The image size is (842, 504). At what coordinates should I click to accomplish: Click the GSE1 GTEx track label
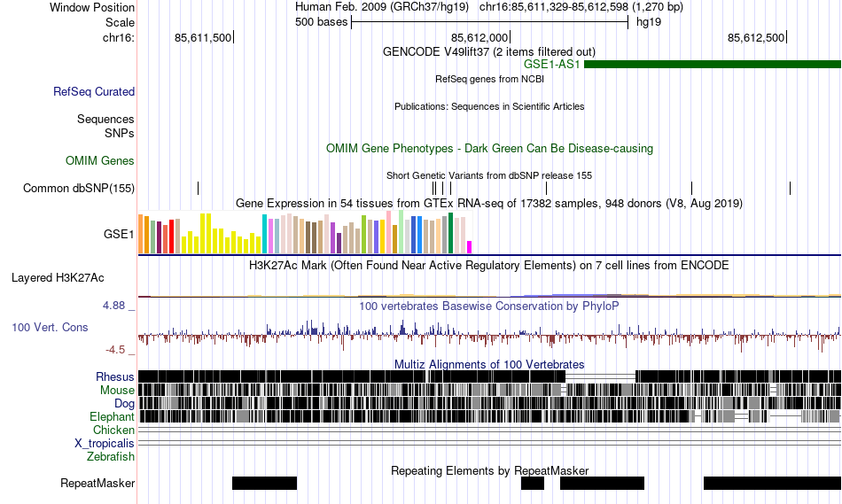click(120, 234)
